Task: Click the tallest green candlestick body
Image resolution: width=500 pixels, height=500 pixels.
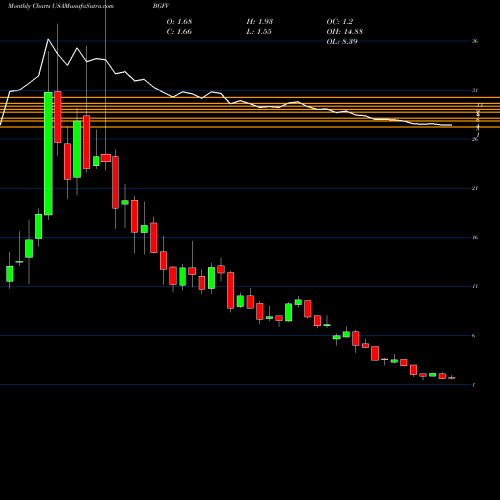Action: pos(48,154)
